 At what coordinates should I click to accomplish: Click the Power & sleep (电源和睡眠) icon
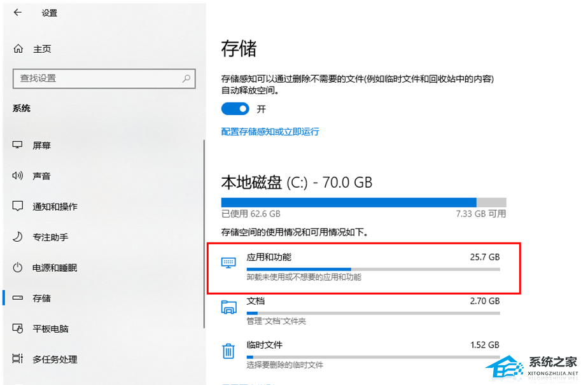click(18, 267)
